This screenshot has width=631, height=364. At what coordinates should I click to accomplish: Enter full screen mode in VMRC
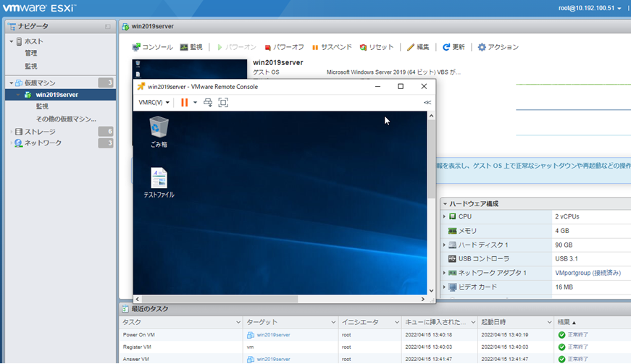coord(223,103)
